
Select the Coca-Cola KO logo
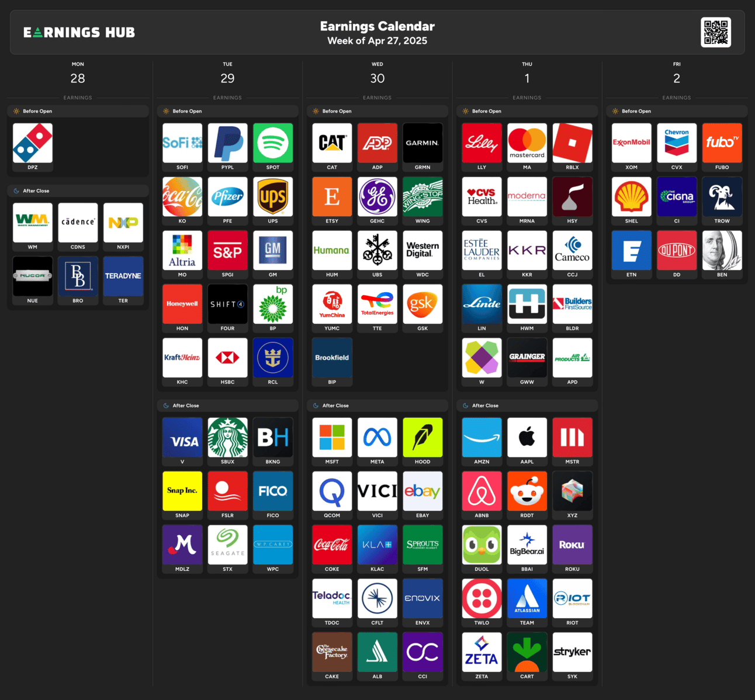tap(182, 196)
